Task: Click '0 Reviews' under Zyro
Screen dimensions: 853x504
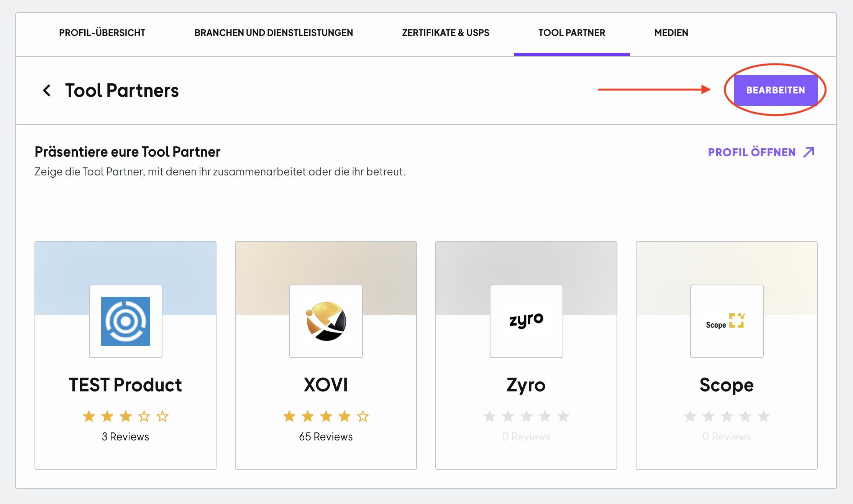Action: [526, 437]
